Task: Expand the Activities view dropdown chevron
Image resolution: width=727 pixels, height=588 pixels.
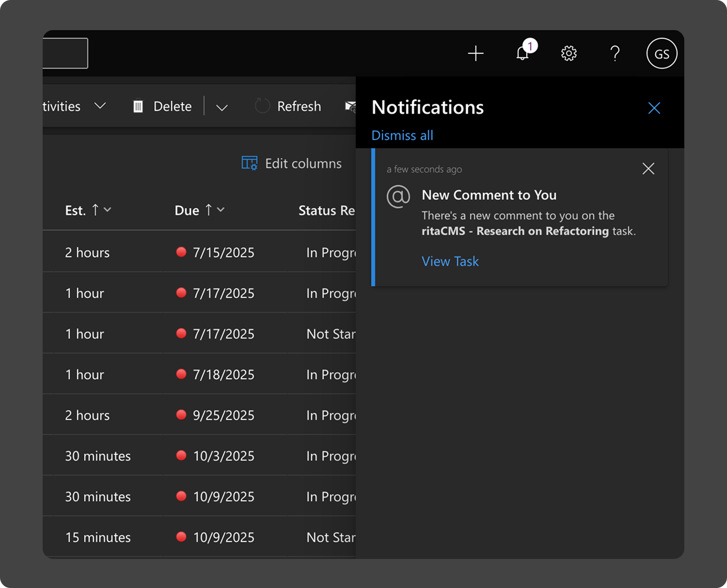Action: click(x=100, y=106)
